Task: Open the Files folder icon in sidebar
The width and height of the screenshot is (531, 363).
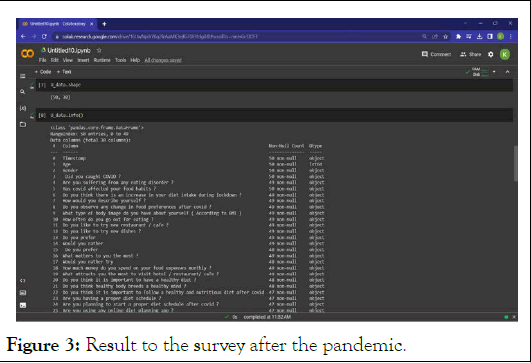Action: click(x=23, y=124)
